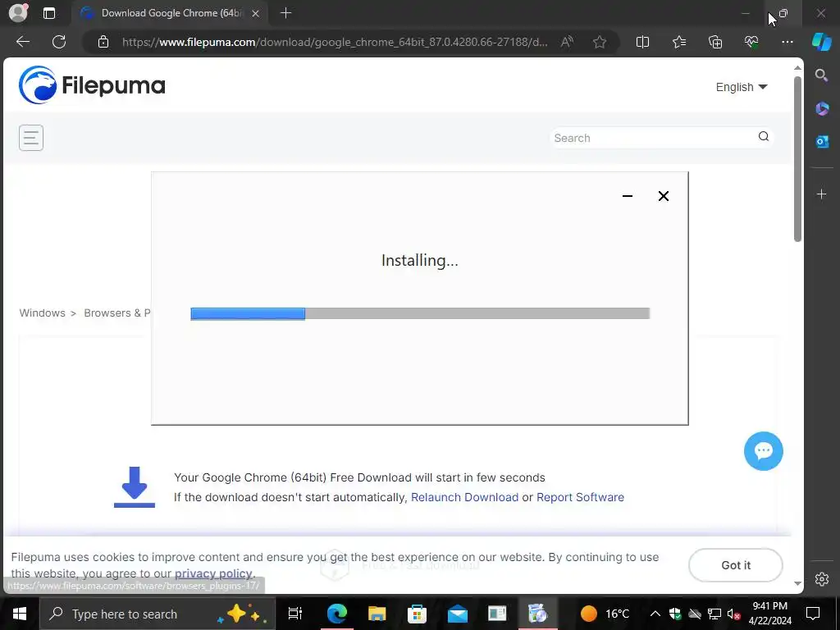Click the Filepuma Search field
The image size is (840, 630).
[x=652, y=138]
